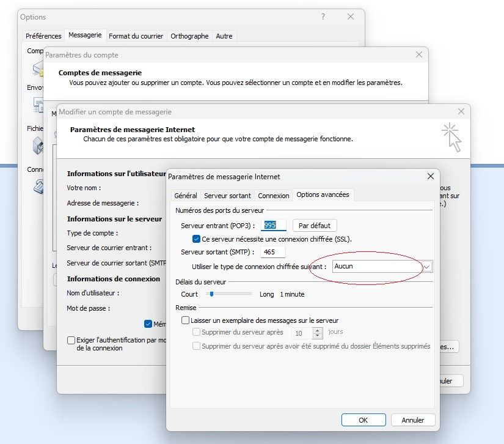Select the Options avancées tab
504x444 pixels.
pos(323,194)
